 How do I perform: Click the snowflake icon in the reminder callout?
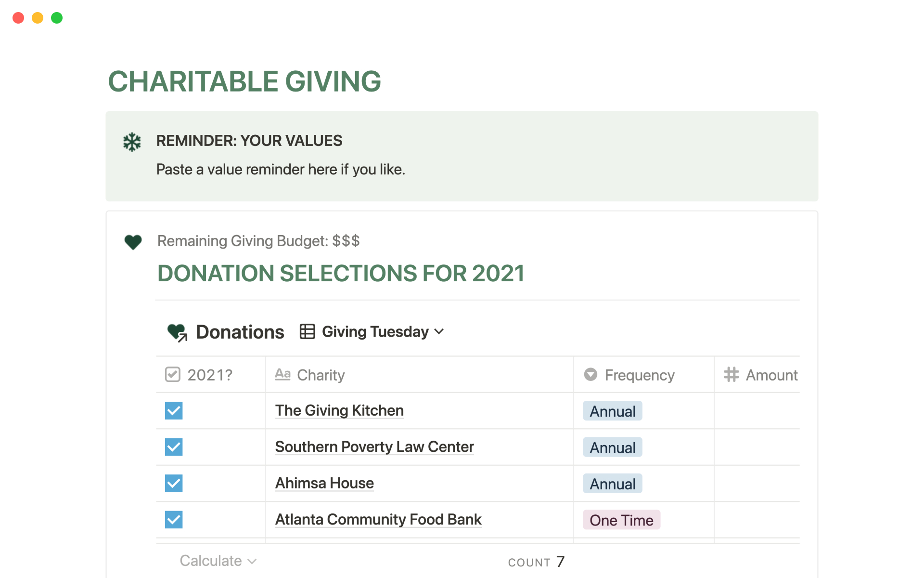point(132,142)
